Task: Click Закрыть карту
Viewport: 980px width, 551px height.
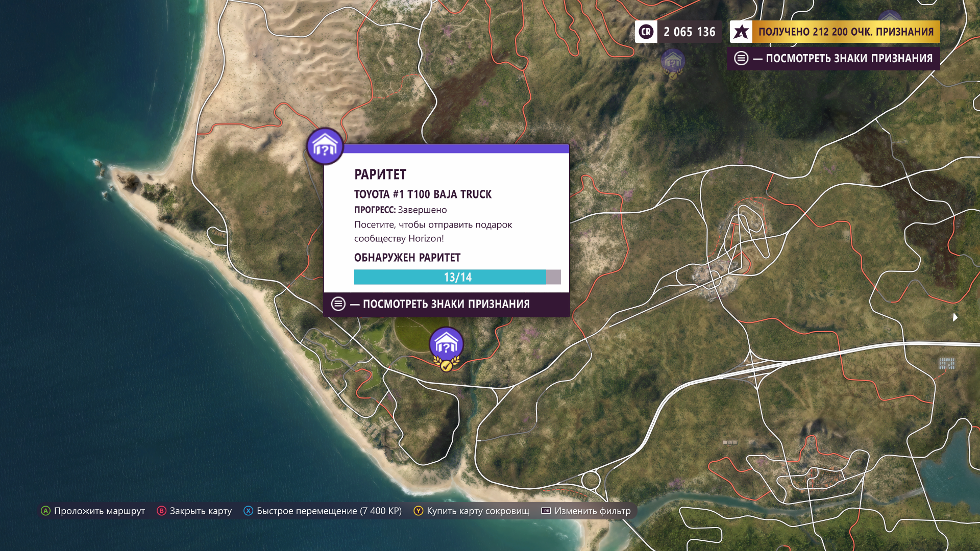Action: pos(201,511)
